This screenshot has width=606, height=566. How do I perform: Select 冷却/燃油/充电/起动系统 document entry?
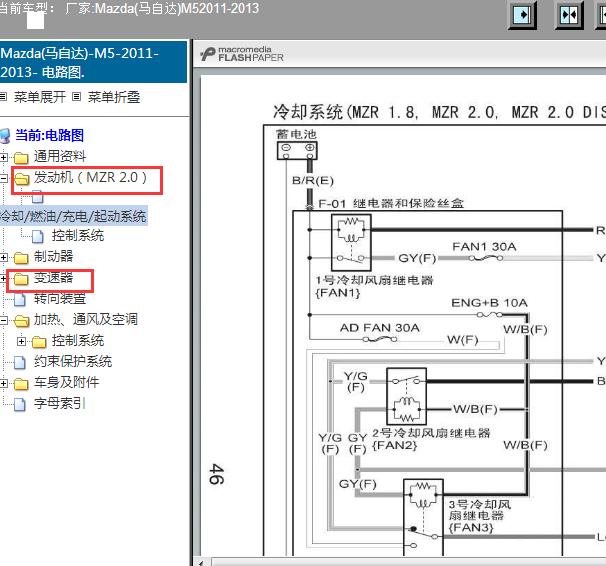[x=73, y=216]
